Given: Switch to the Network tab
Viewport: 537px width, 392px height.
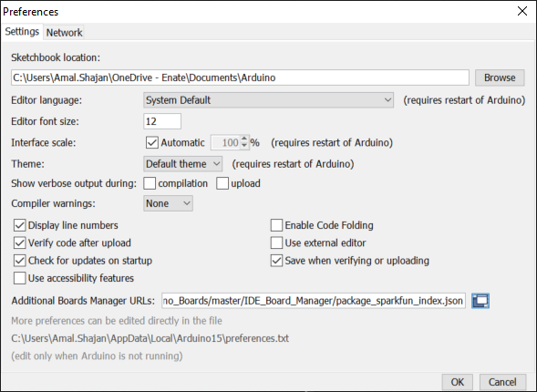Looking at the screenshot, I should pos(64,33).
